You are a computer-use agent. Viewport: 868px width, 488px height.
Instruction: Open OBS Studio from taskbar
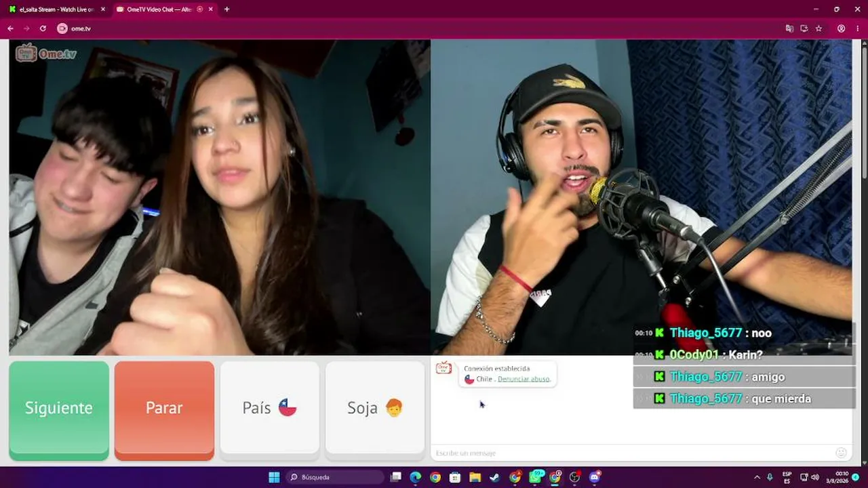tap(575, 477)
